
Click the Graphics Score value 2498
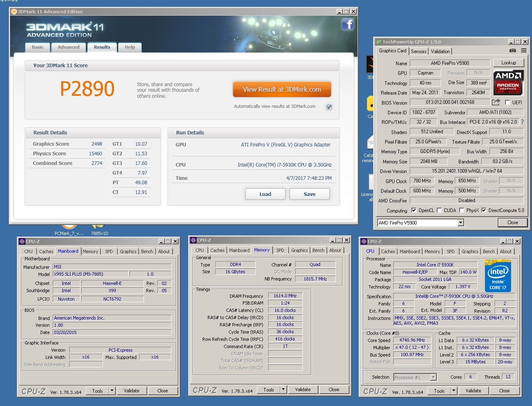click(x=97, y=144)
